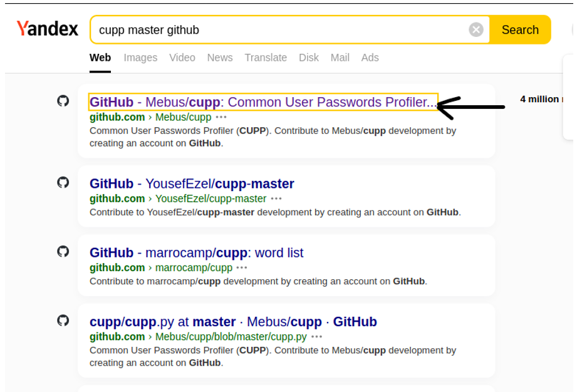
Task: Select the Web tab
Action: pos(100,58)
